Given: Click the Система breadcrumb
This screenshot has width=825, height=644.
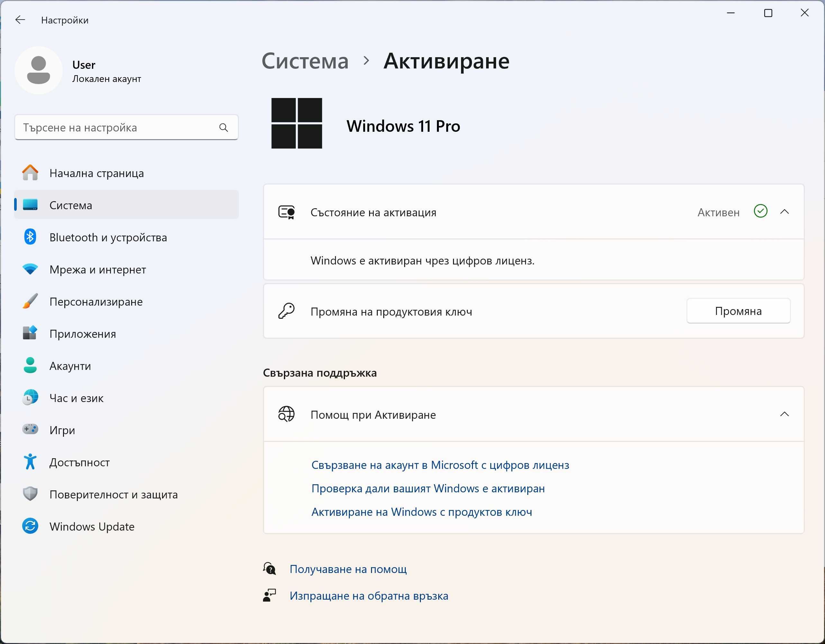Looking at the screenshot, I should (305, 61).
